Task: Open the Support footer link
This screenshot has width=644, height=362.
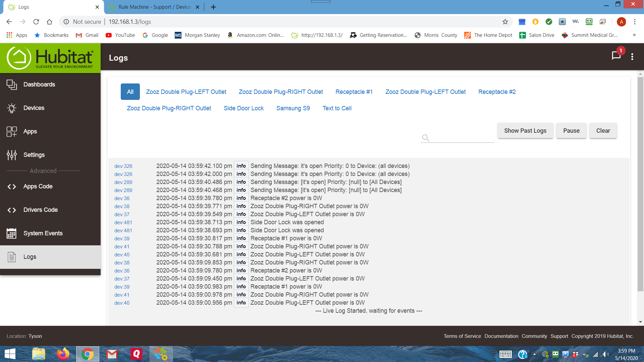Action: click(x=559, y=336)
